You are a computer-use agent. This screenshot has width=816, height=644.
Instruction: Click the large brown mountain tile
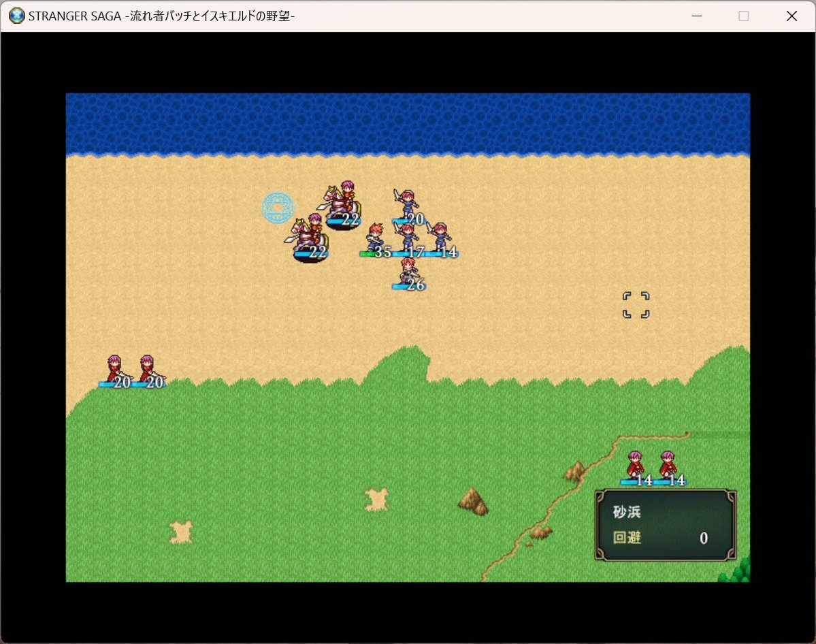(473, 501)
